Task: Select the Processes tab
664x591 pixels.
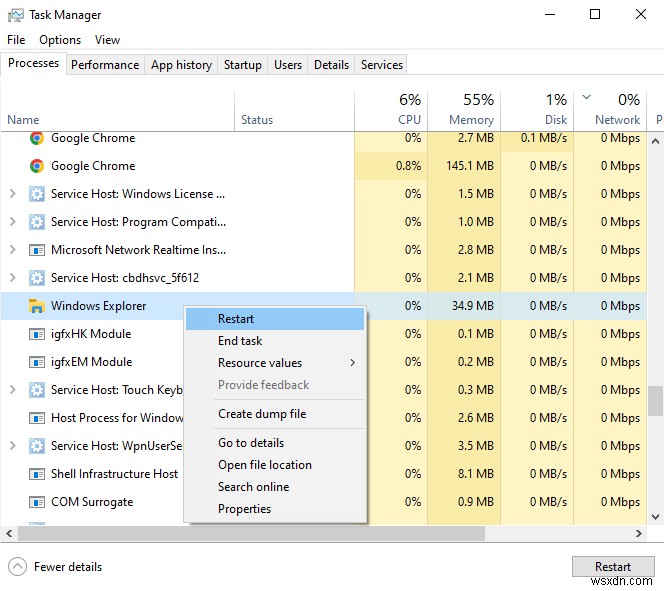Action: 33,63
